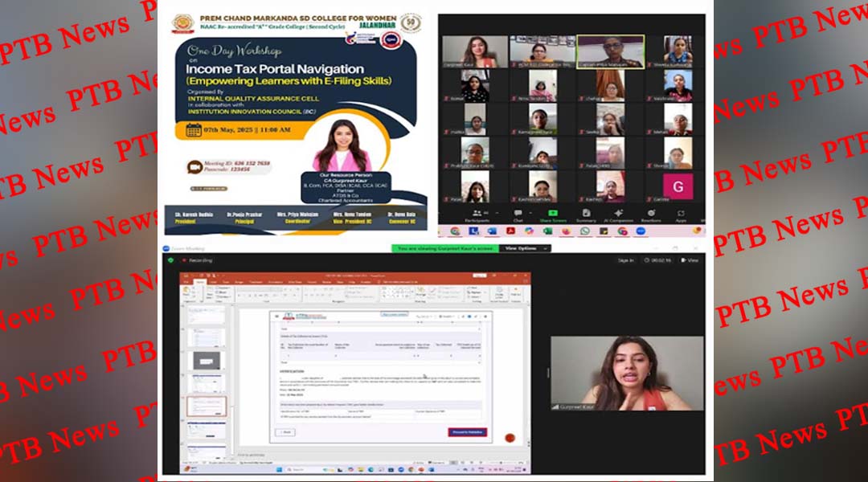Open Adobe Acrobat from the upper taskbar

[510, 231]
